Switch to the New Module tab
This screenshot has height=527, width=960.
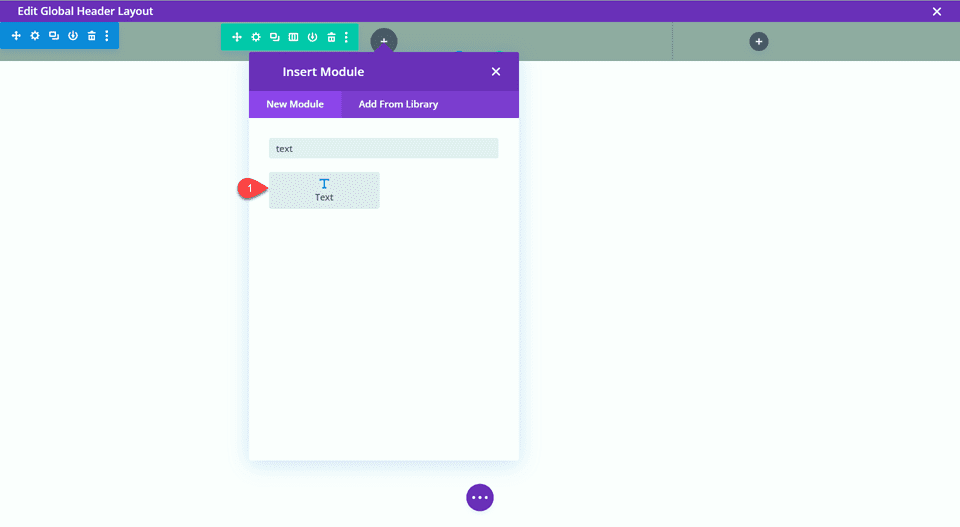(295, 104)
